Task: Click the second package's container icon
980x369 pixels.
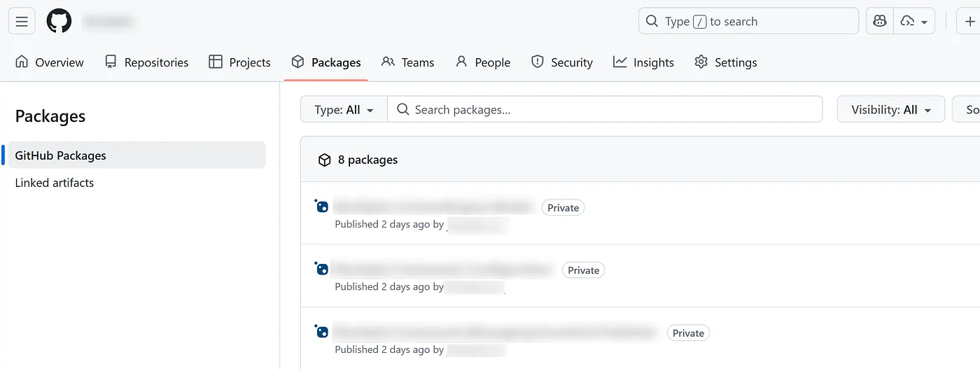Action: click(x=321, y=269)
